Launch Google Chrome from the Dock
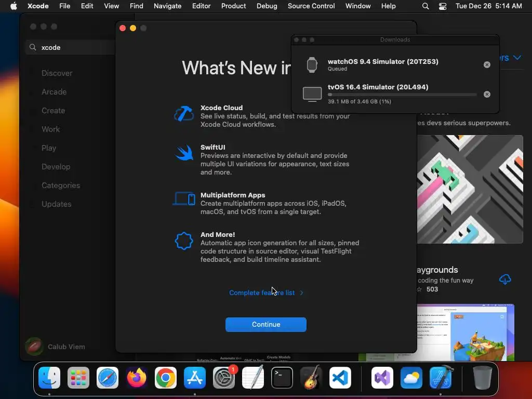This screenshot has height=399, width=532. click(x=166, y=378)
